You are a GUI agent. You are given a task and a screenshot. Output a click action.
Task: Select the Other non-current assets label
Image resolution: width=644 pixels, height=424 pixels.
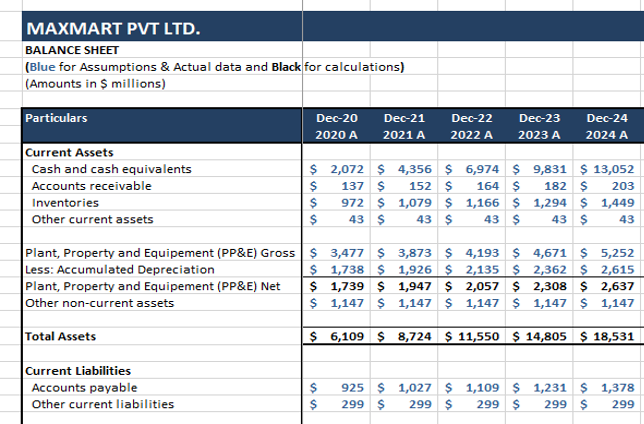pyautogui.click(x=100, y=303)
